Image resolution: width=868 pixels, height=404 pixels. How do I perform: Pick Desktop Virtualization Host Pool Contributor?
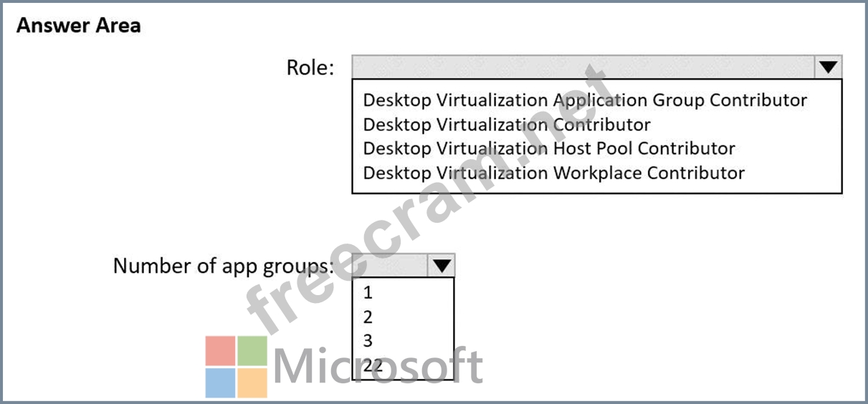coord(549,148)
